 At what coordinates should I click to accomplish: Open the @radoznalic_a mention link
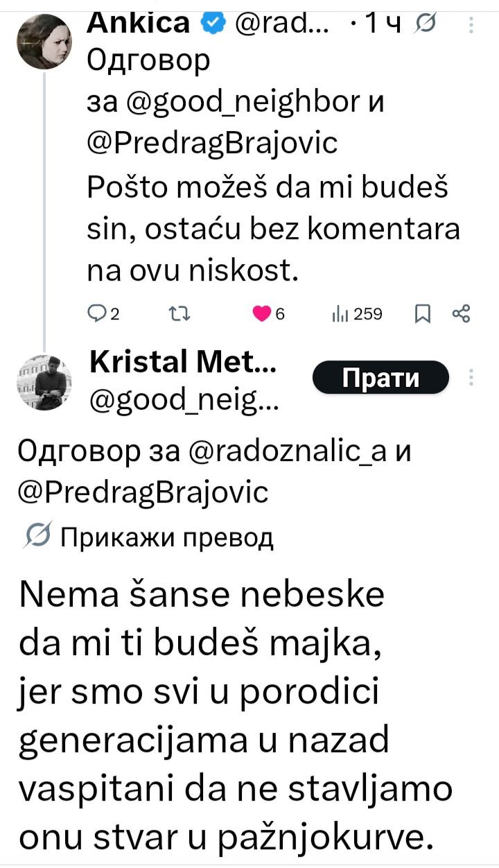pyautogui.click(x=288, y=453)
